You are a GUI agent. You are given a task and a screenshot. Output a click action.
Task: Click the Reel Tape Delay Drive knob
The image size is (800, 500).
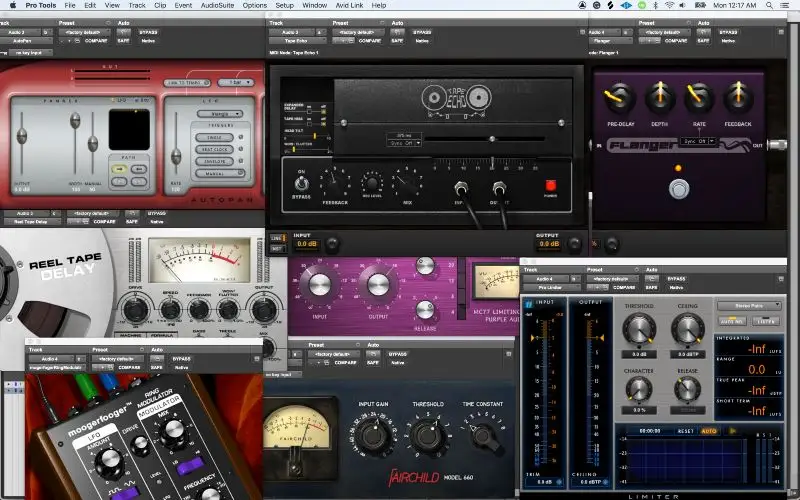click(x=135, y=309)
